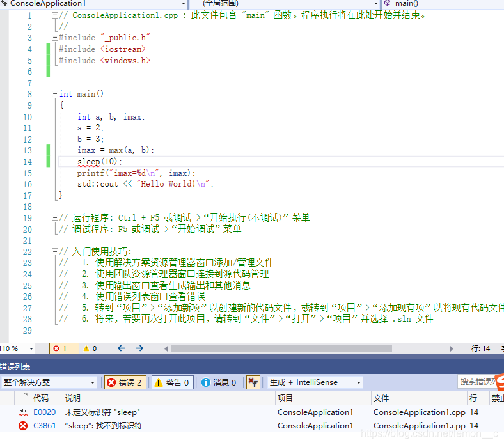Collapse the comment block at line 19
Screen dimensions: 504x445
click(x=54, y=218)
